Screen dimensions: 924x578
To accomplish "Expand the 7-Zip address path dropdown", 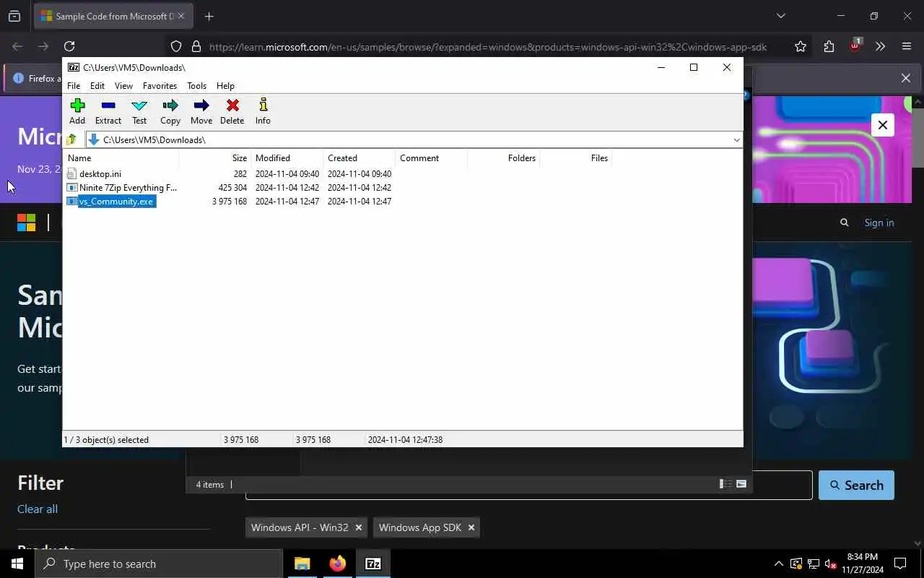I will [736, 140].
